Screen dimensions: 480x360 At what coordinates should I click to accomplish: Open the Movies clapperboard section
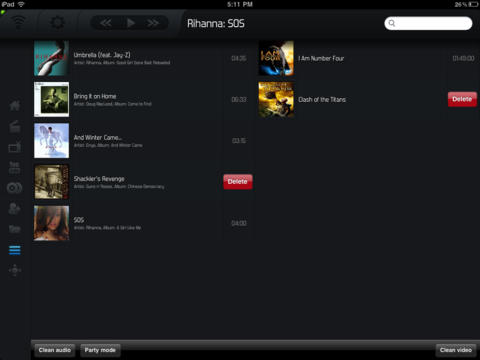(15, 127)
